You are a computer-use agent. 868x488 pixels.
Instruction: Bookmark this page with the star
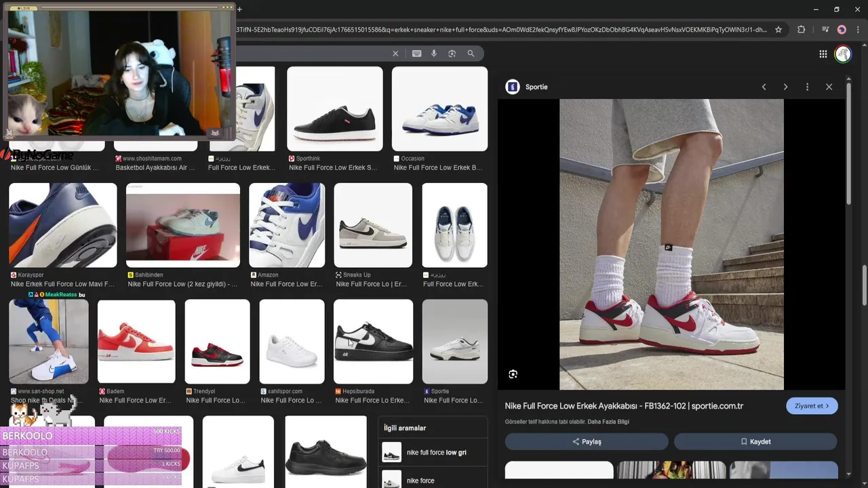tap(778, 30)
